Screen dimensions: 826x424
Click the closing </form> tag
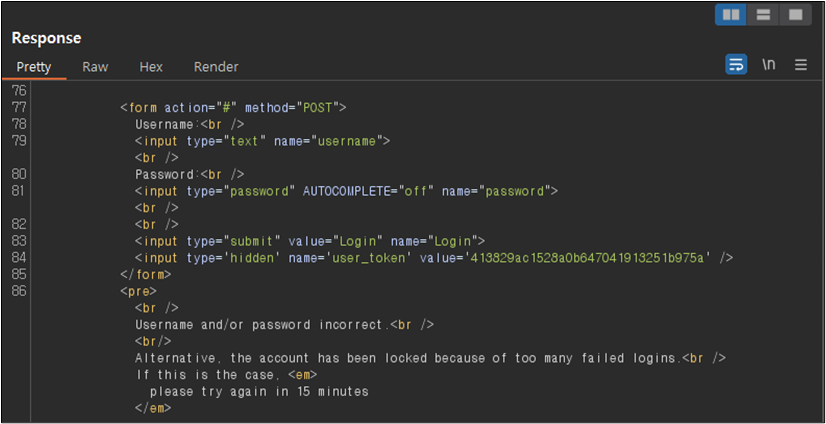coord(146,274)
